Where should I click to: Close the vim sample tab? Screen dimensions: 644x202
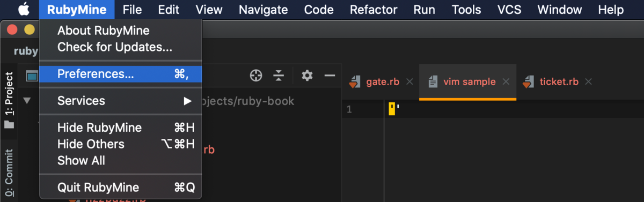click(x=506, y=82)
